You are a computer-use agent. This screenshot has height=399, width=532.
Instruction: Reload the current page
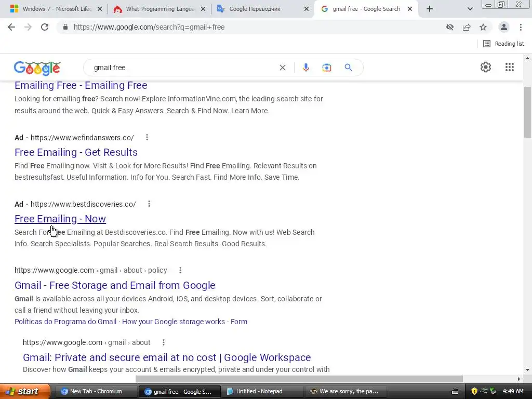click(45, 27)
